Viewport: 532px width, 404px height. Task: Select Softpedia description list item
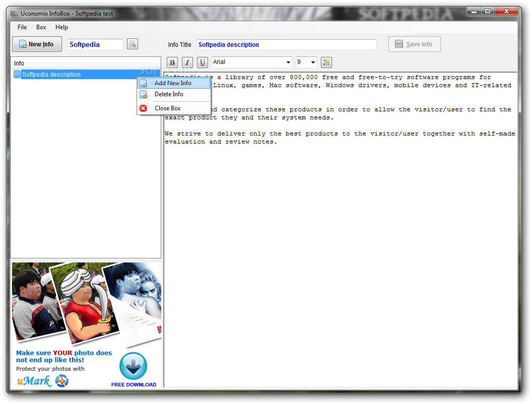[86, 74]
